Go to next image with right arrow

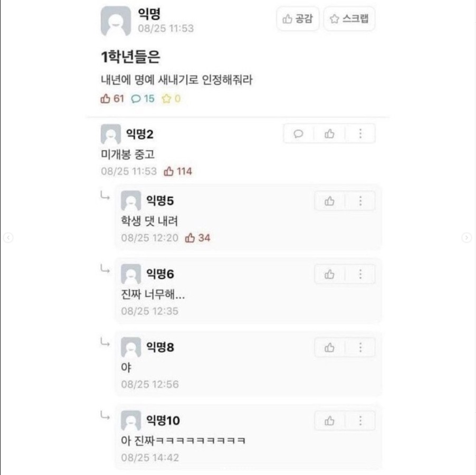467,237
